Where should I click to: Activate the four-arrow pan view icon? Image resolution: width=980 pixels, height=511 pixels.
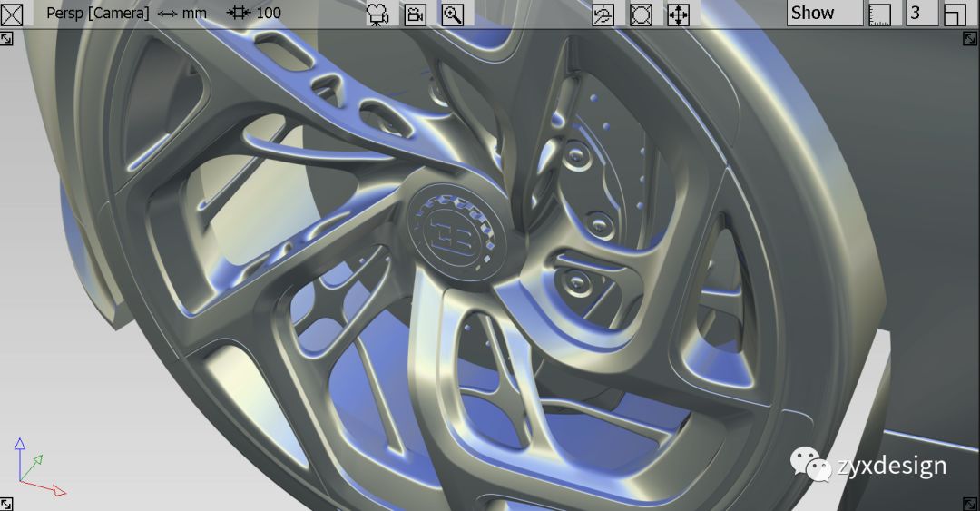pos(678,15)
